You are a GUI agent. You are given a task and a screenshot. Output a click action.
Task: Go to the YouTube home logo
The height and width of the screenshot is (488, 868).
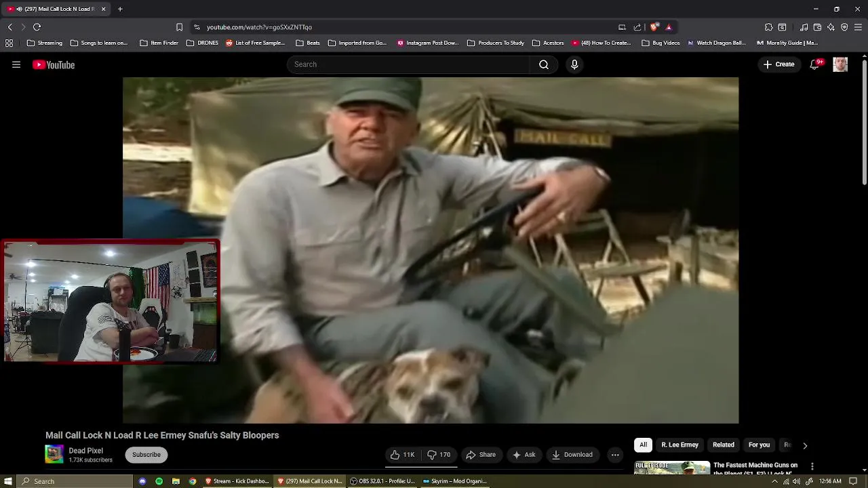pos(54,65)
